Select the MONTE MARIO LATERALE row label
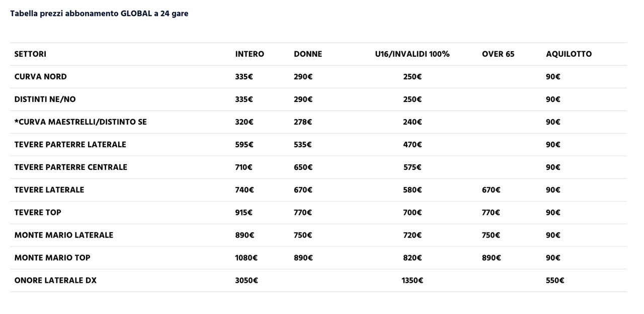The image size is (644, 314). point(63,235)
